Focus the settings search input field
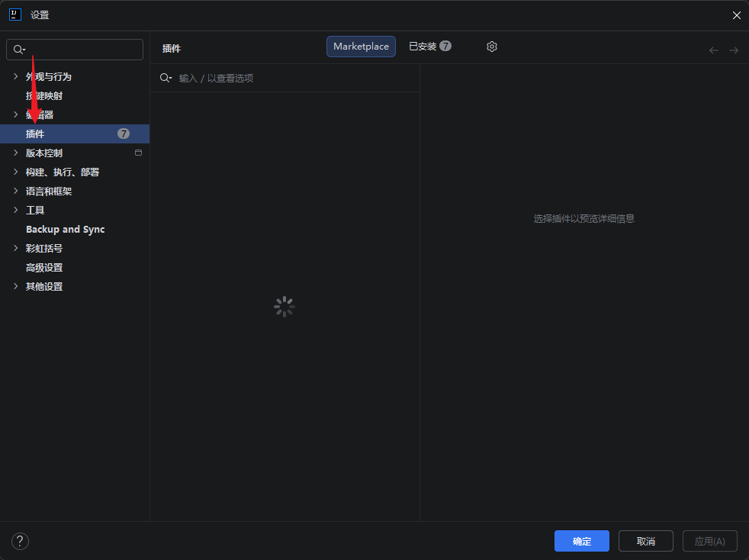The height and width of the screenshot is (560, 749). point(75,50)
